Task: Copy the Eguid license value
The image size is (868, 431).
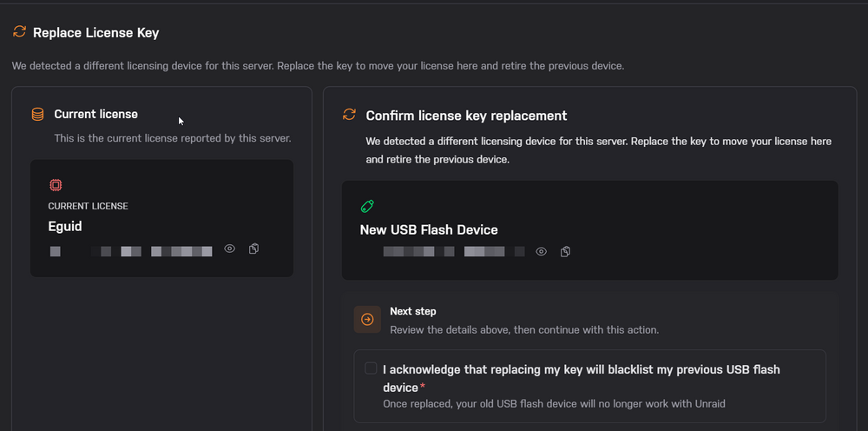Action: tap(253, 249)
